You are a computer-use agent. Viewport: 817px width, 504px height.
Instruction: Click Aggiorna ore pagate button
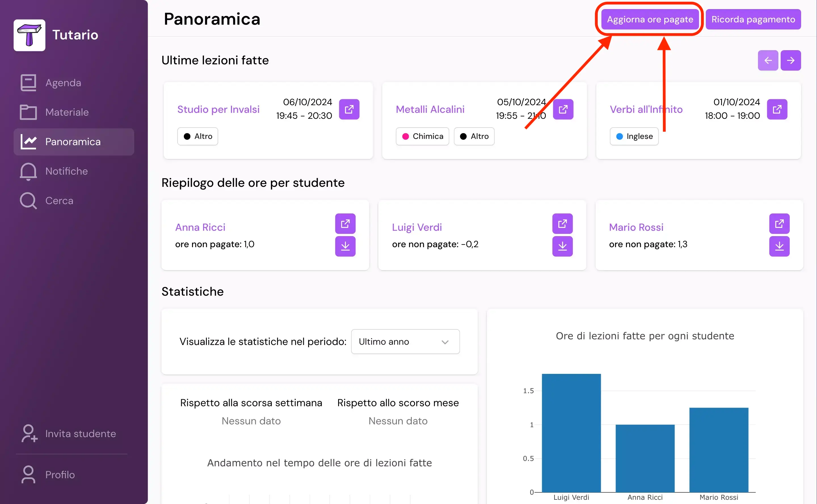tap(650, 19)
